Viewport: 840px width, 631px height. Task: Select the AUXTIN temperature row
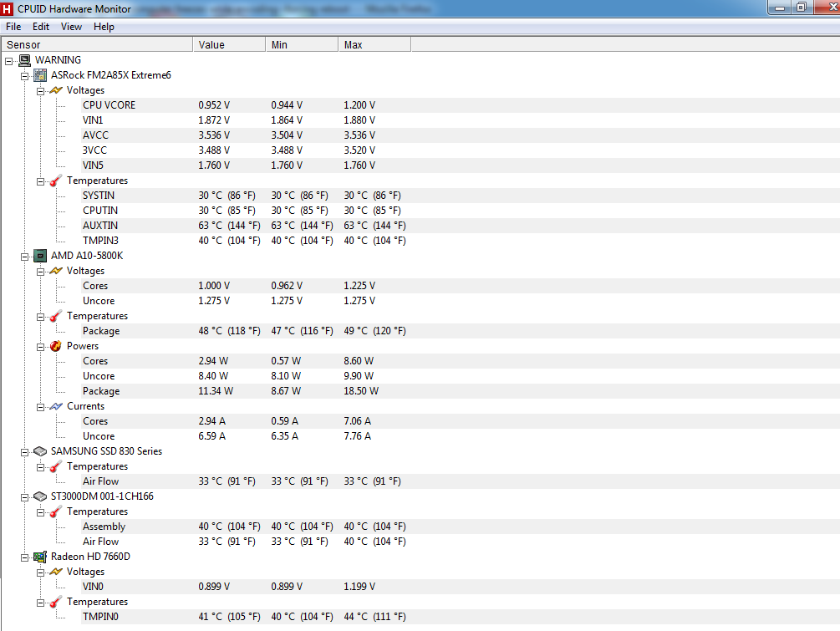tap(461, 226)
